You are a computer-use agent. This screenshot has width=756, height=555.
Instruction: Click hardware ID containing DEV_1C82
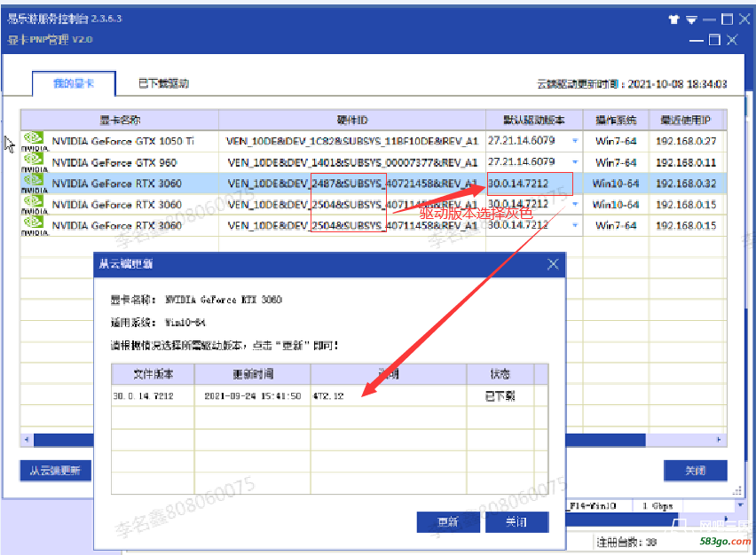pos(352,141)
